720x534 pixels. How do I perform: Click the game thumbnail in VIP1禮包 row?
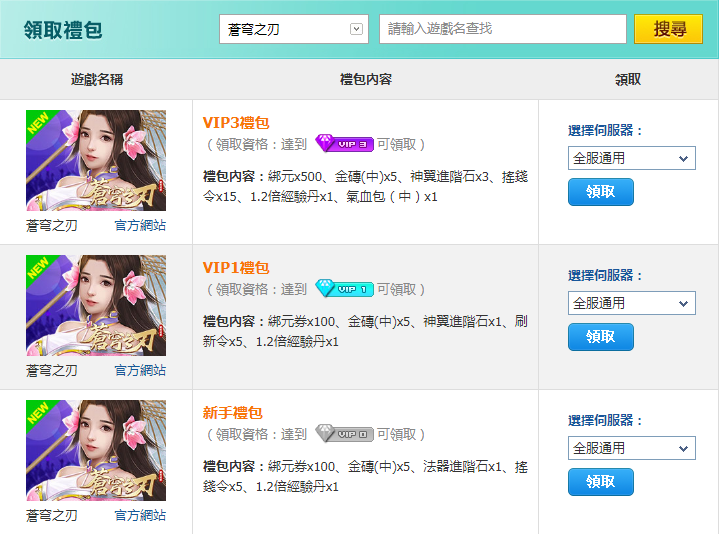tap(96, 306)
